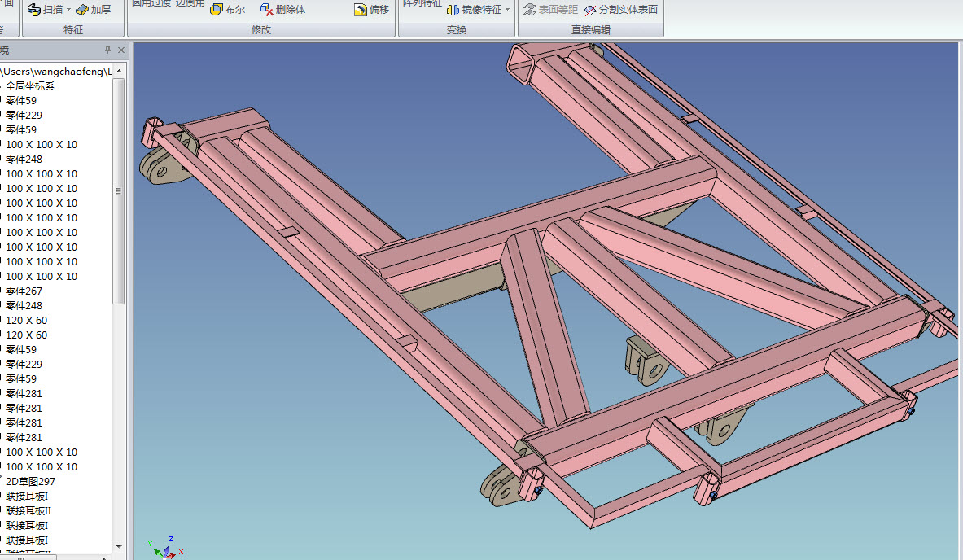
Task: Click the 布尔 (Boolean) operation icon
Action: [x=217, y=10]
